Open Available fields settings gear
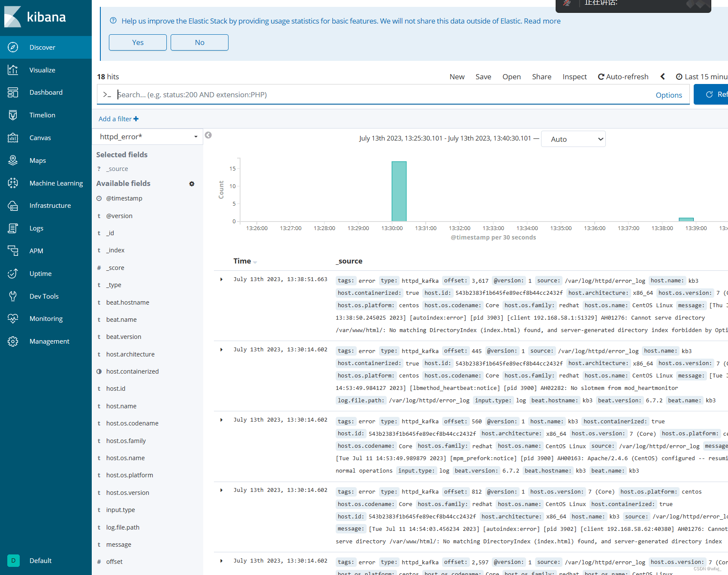The image size is (728, 575). [192, 184]
